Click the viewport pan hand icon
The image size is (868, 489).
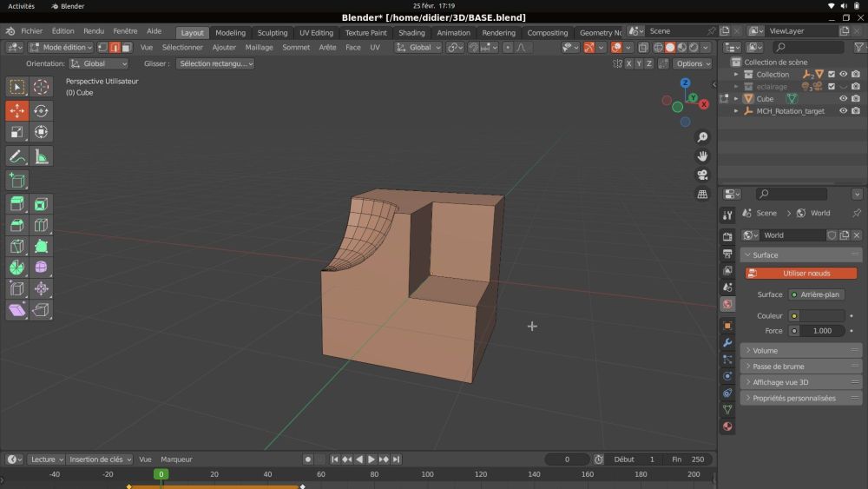click(702, 155)
